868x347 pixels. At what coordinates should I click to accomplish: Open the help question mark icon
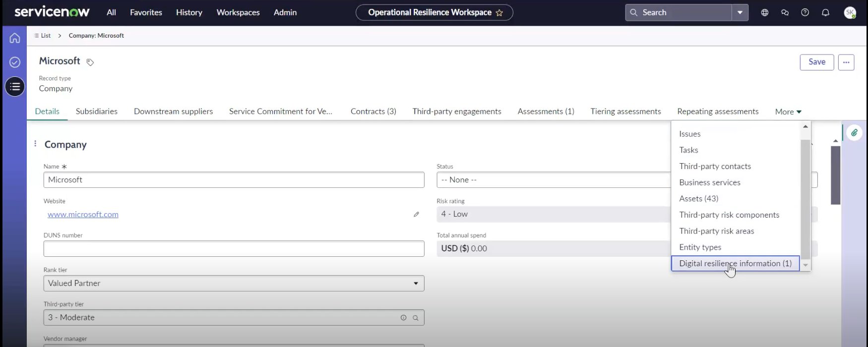click(x=805, y=12)
